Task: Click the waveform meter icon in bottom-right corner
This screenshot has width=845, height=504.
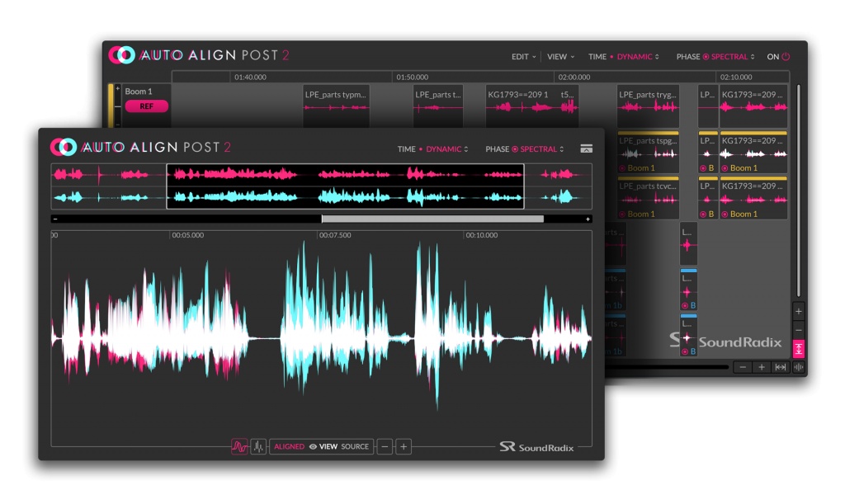Action: [x=797, y=366]
